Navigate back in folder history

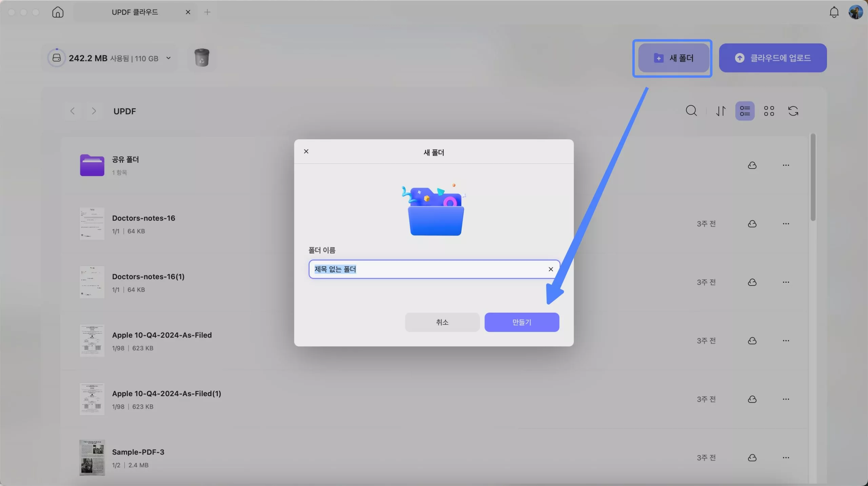[x=72, y=111]
